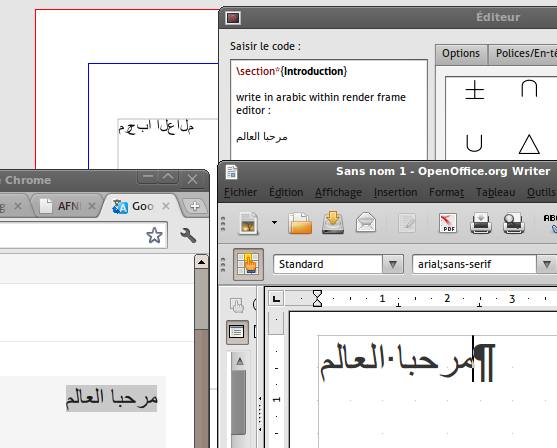Click the Page preview icon
This screenshot has width=557, height=448.
pos(514,223)
